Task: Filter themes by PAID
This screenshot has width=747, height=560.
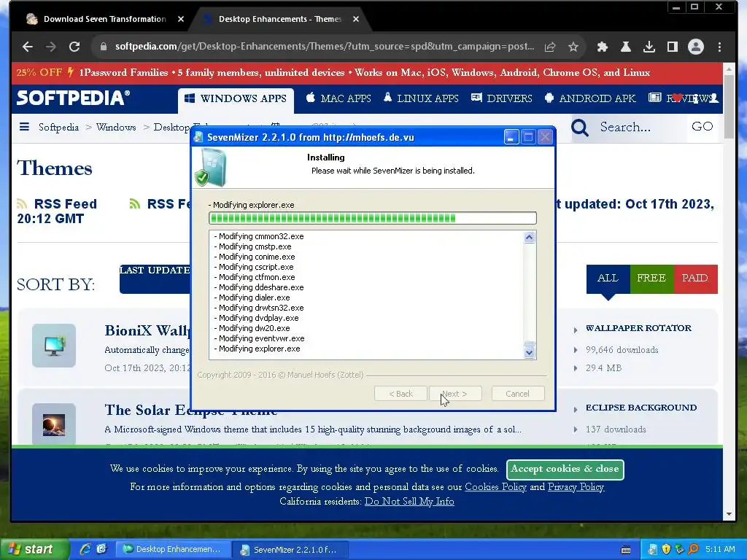Action: coord(695,278)
